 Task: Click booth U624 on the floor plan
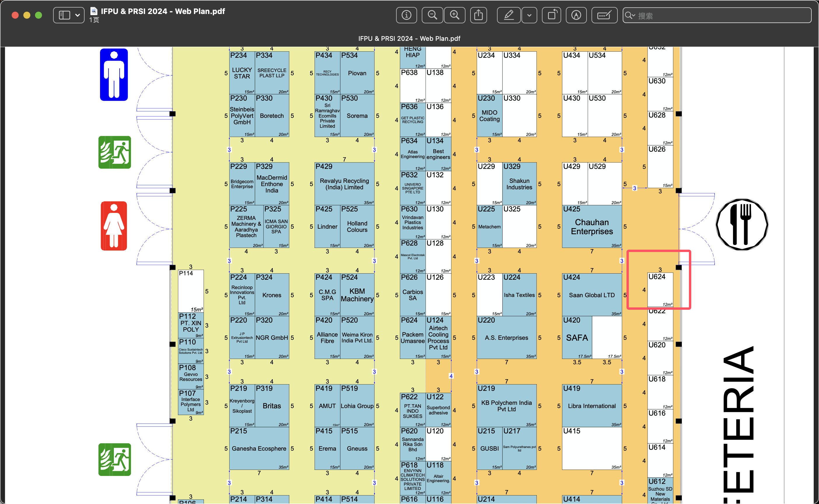660,290
